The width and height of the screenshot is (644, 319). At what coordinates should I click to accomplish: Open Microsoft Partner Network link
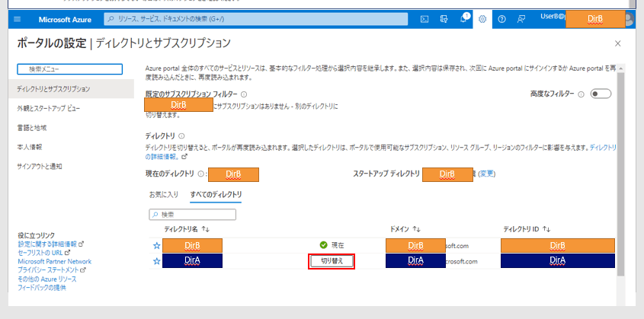coord(55,261)
